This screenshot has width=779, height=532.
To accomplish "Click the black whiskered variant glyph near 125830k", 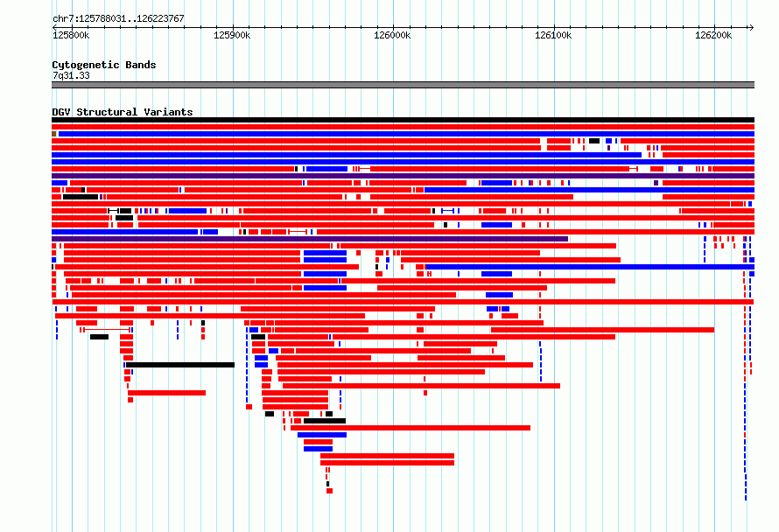I will (113, 211).
